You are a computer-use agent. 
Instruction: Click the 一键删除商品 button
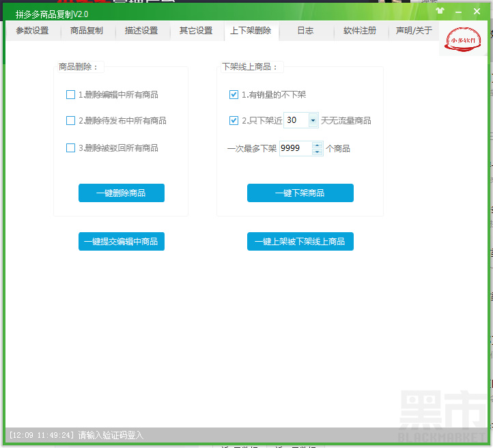[x=122, y=193]
